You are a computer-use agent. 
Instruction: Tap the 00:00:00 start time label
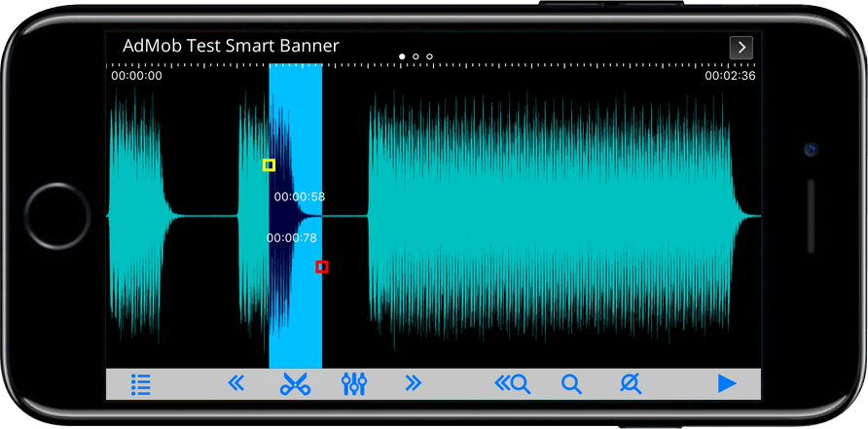(x=137, y=76)
